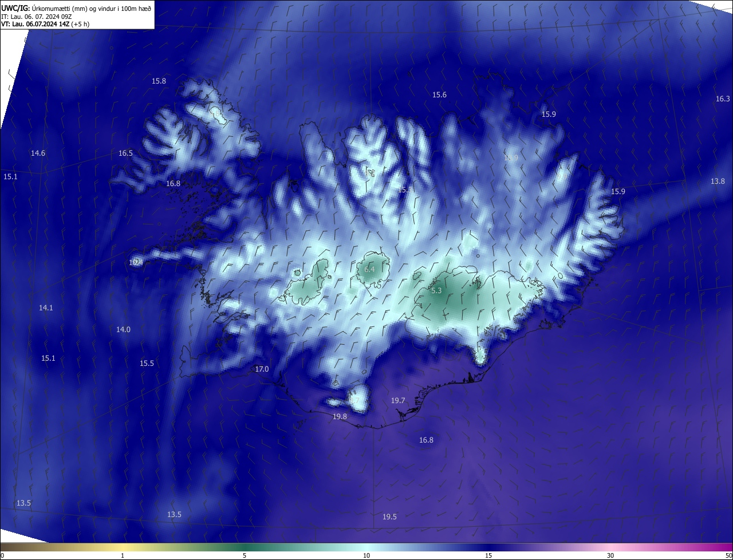Click the 14.0 value on the map
The image size is (733, 560).
coord(123,329)
